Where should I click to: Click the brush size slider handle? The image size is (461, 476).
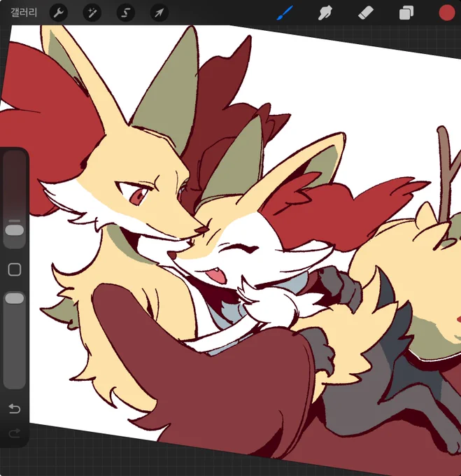click(15, 230)
